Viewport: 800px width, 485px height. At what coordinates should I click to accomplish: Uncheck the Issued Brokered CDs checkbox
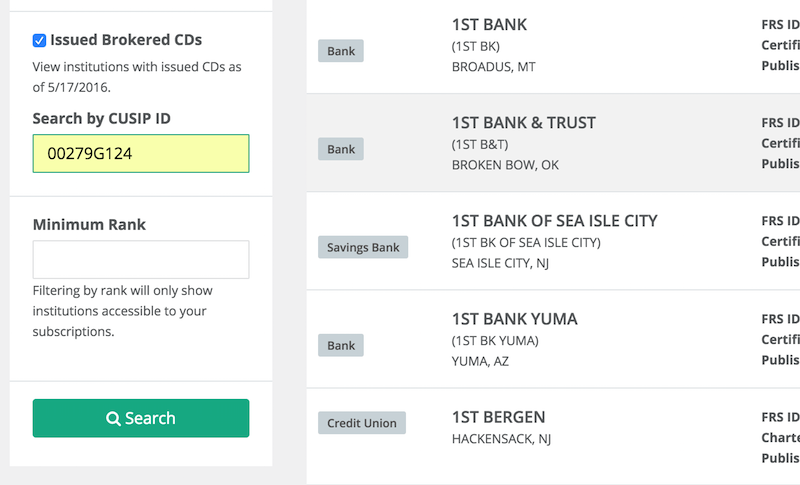pyautogui.click(x=39, y=41)
